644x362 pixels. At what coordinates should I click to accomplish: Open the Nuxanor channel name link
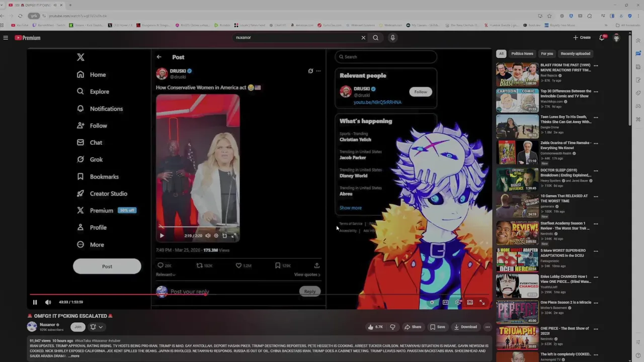tap(47, 325)
